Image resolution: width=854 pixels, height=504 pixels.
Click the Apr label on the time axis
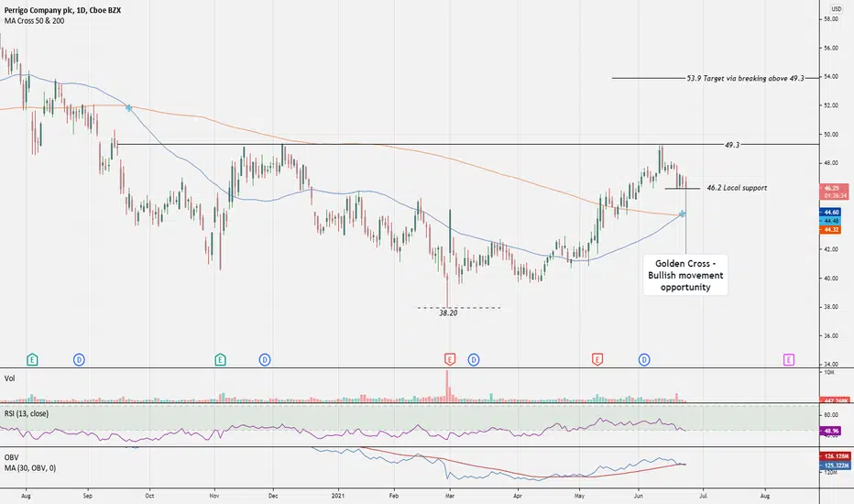point(518,496)
